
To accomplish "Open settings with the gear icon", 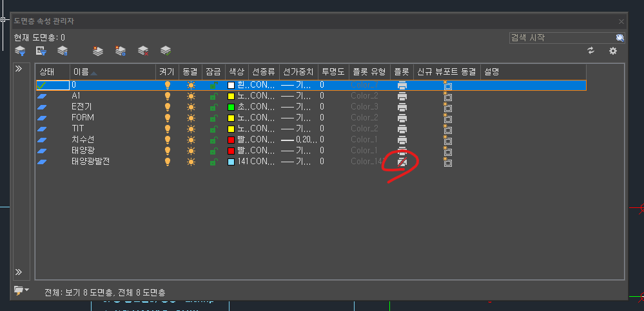I will click(x=613, y=51).
